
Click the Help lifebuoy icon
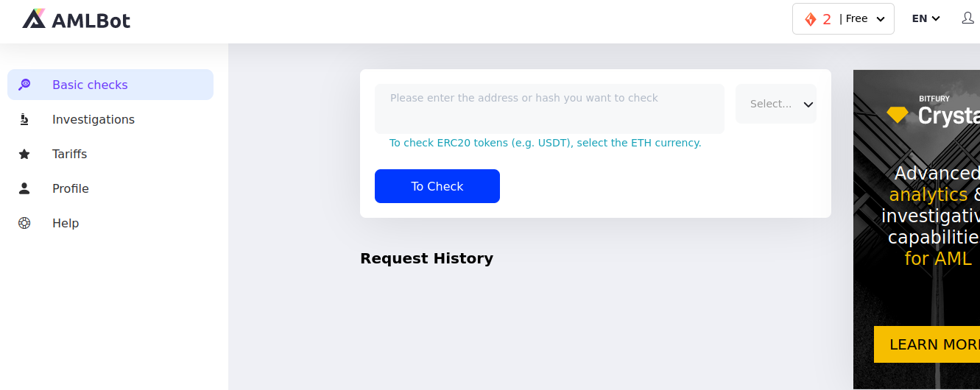24,223
